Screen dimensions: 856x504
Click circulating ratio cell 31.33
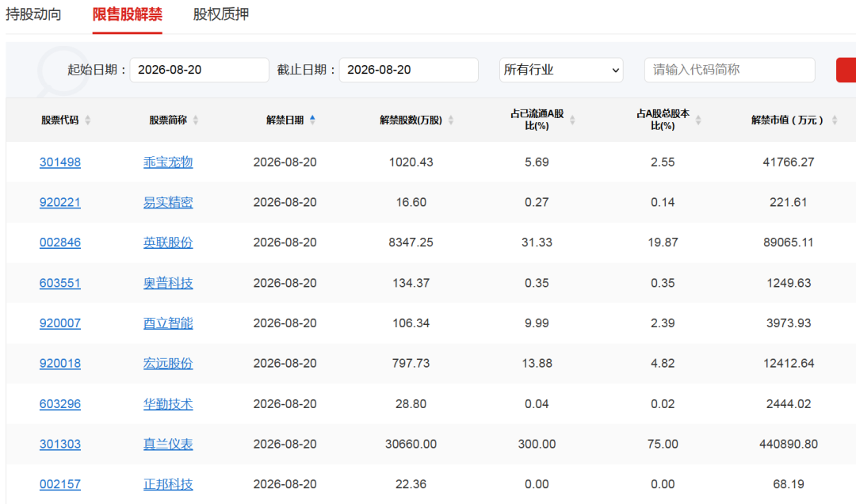(x=537, y=242)
